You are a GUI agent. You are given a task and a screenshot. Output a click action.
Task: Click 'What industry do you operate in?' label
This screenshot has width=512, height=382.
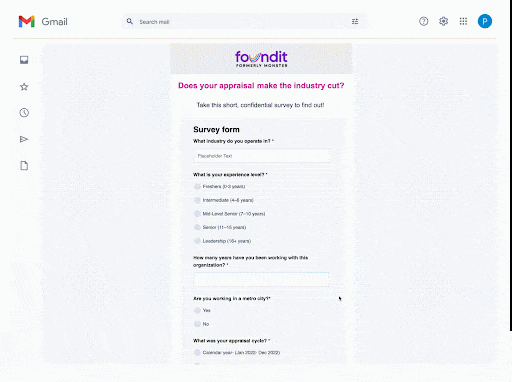[x=233, y=141]
